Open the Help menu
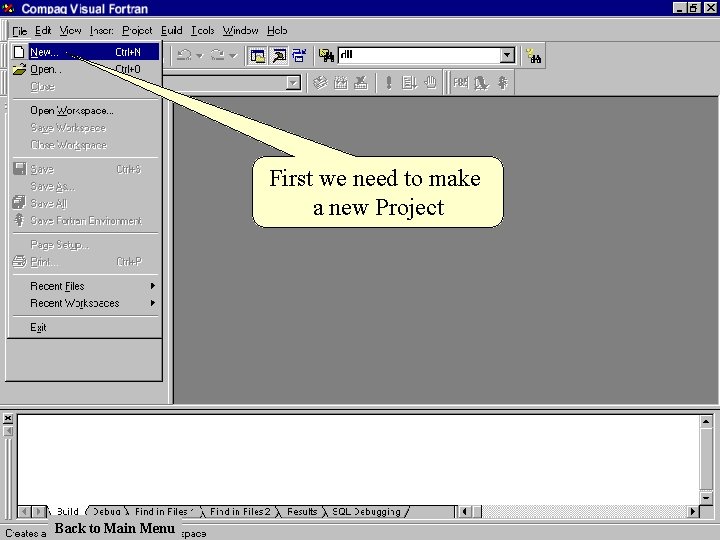The image size is (720, 540). (x=277, y=31)
